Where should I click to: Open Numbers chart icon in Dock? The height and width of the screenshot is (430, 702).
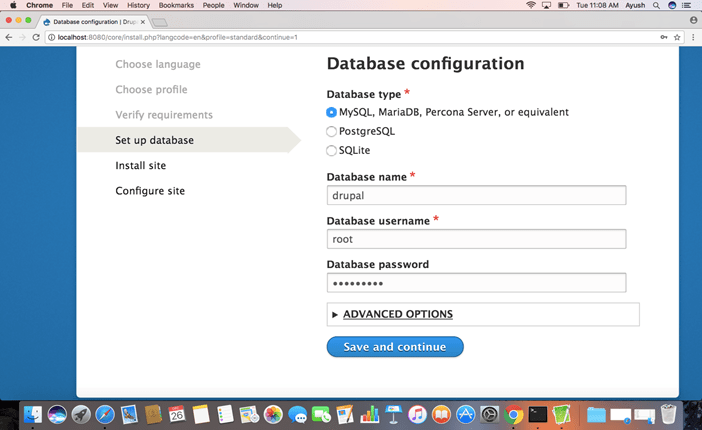click(x=369, y=415)
